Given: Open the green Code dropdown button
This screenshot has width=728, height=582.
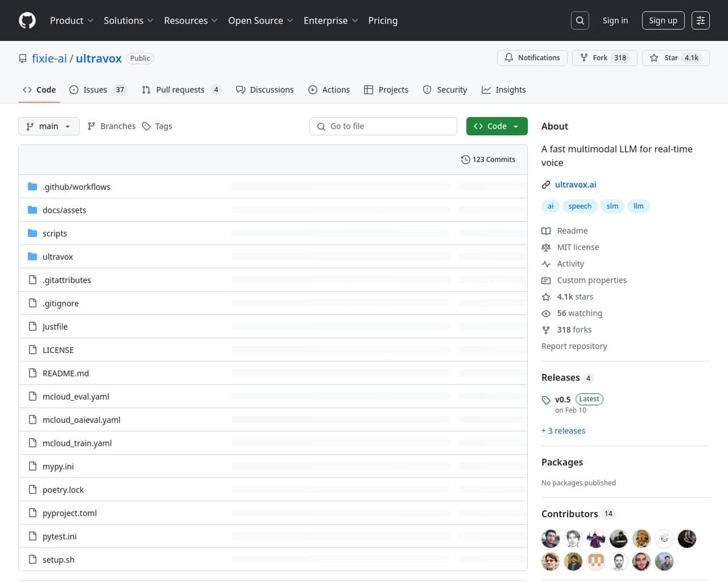Looking at the screenshot, I should click(x=497, y=126).
